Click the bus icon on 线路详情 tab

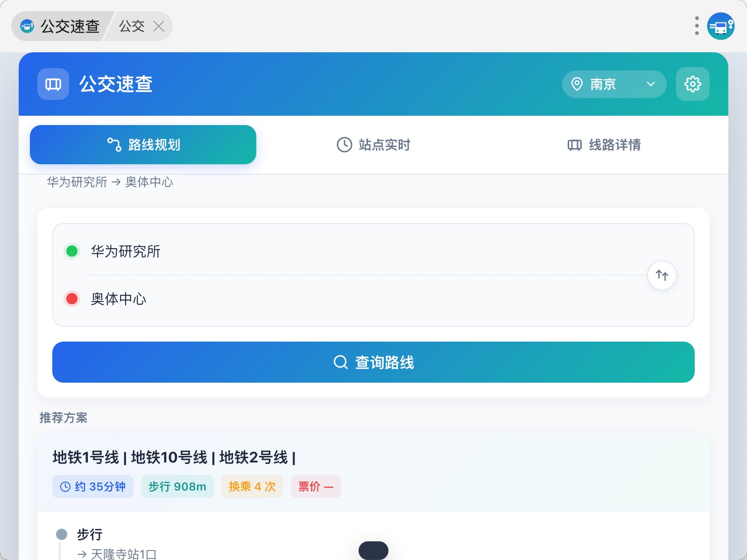click(575, 145)
